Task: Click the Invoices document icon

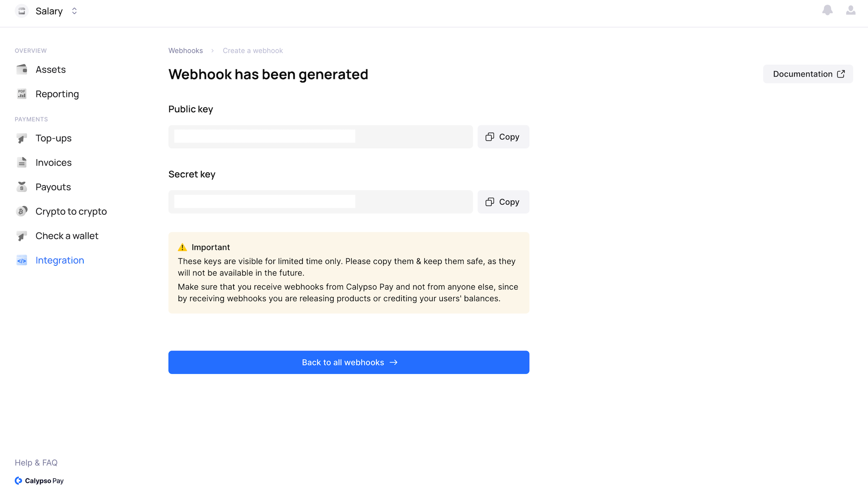Action: click(22, 162)
